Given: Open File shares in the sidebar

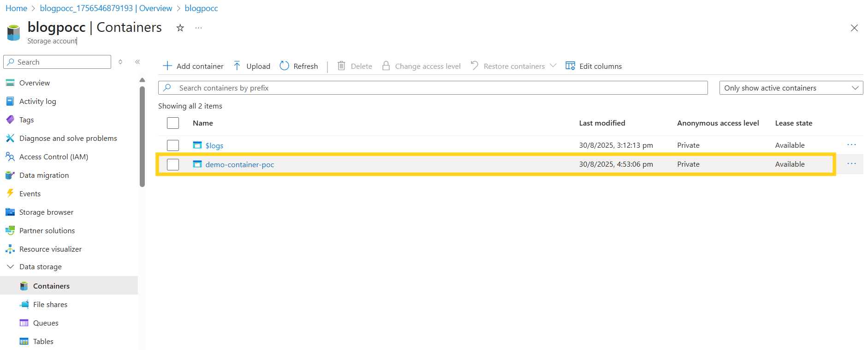Looking at the screenshot, I should click(x=50, y=305).
